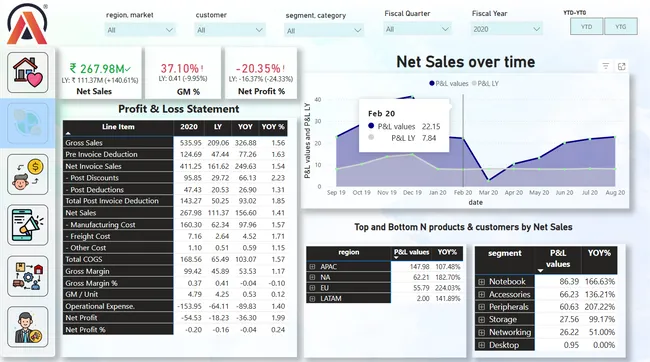Expand the EU region row
The image size is (650, 362).
312,288
